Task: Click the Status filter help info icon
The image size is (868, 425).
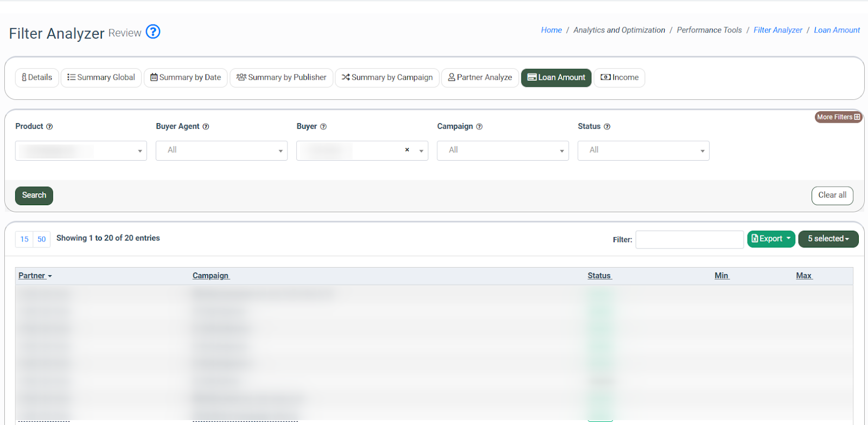Action: (x=607, y=126)
